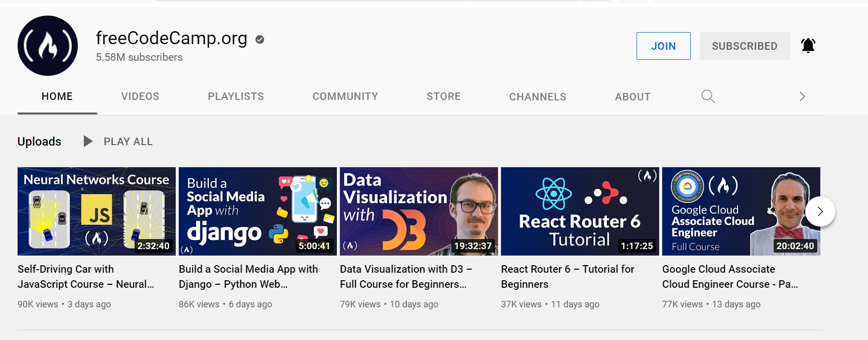
Task: Select the HOME tab
Action: [57, 96]
